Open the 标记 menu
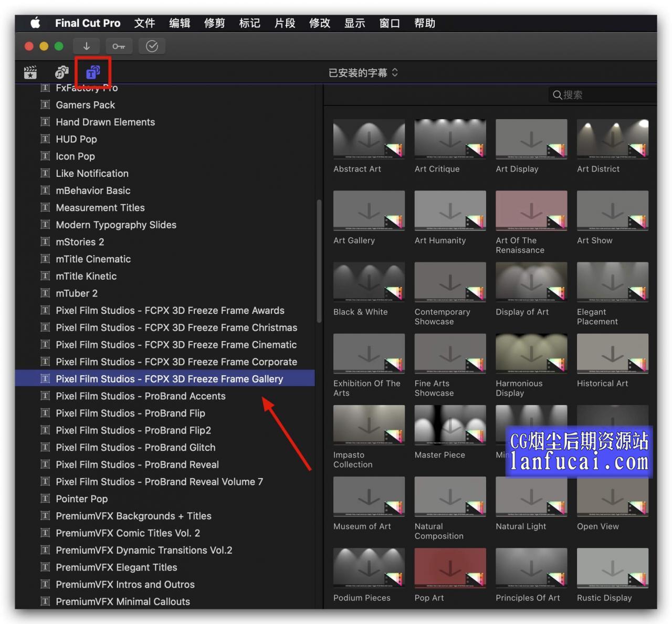672x624 pixels. coord(249,23)
